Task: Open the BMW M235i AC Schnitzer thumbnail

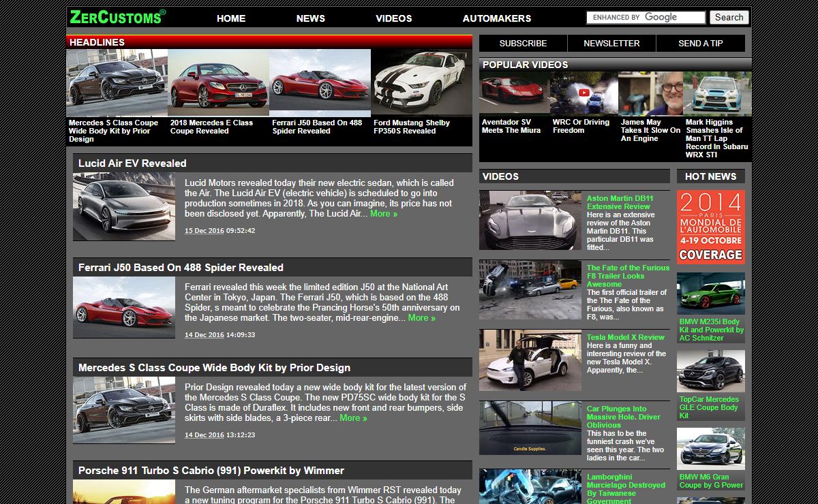Action: (x=711, y=294)
